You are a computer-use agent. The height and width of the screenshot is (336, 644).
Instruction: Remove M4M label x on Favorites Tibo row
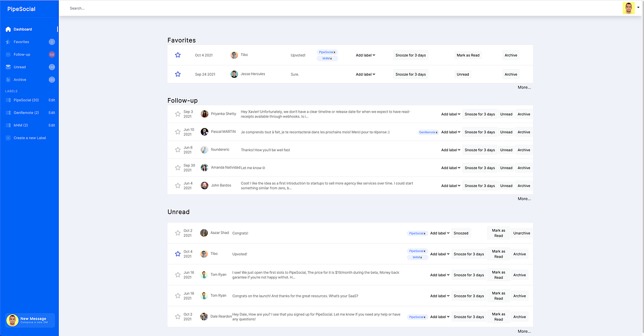point(331,59)
